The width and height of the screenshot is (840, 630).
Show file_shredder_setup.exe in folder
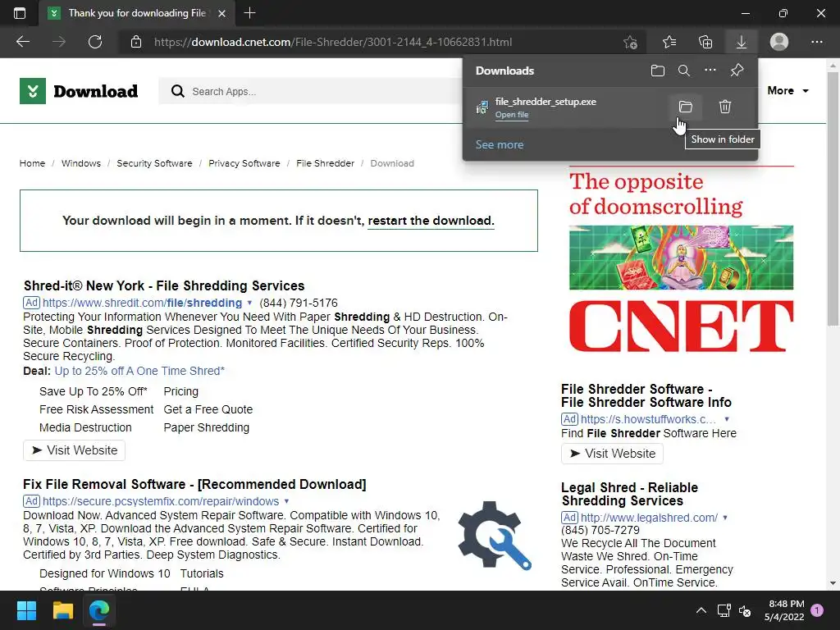pos(685,107)
